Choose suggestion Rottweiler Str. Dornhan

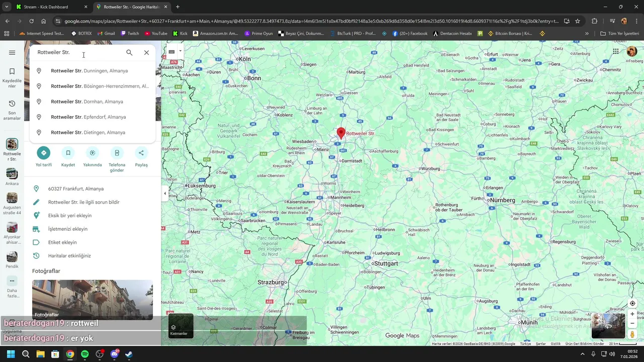(93, 102)
